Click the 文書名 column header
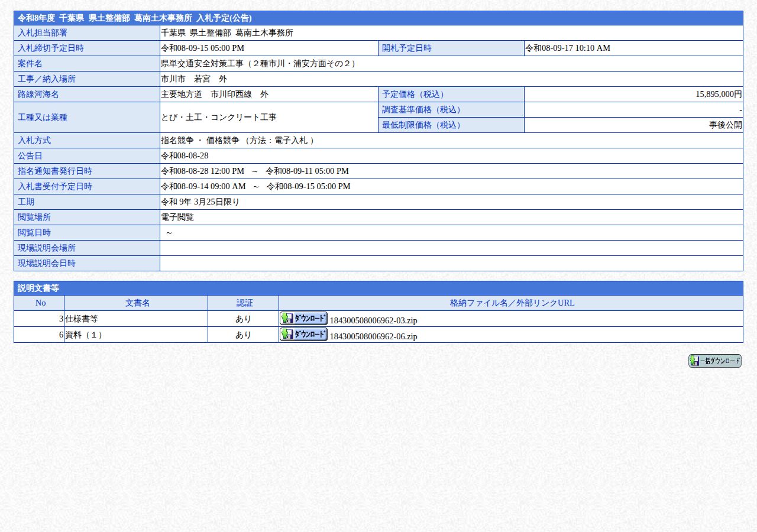This screenshot has height=532, width=757. tap(137, 303)
